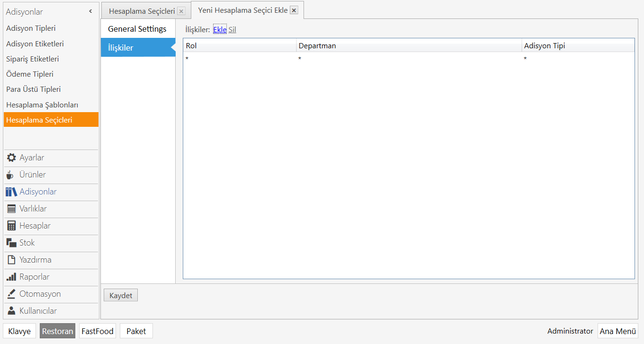Select the Departman cell with asterisk
The height and width of the screenshot is (344, 644).
[409, 58]
